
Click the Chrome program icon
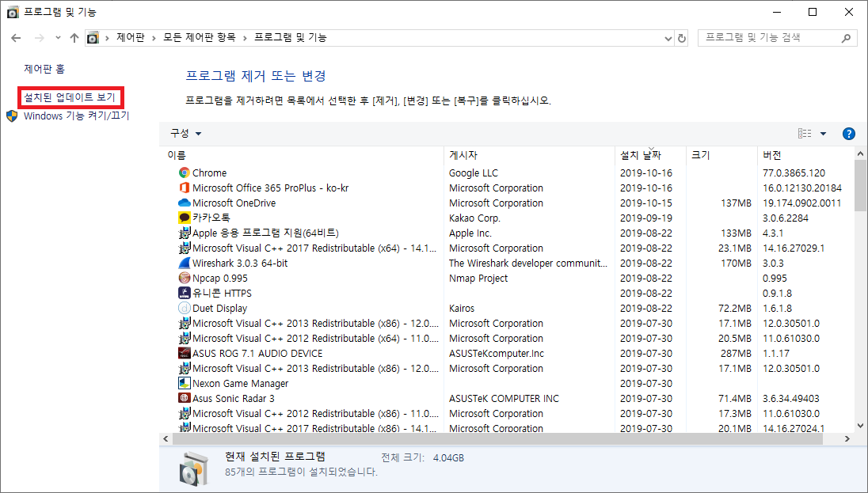point(185,173)
